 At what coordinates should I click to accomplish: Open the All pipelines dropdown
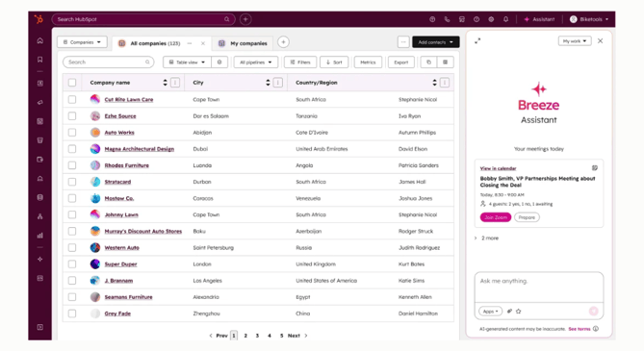pos(255,62)
